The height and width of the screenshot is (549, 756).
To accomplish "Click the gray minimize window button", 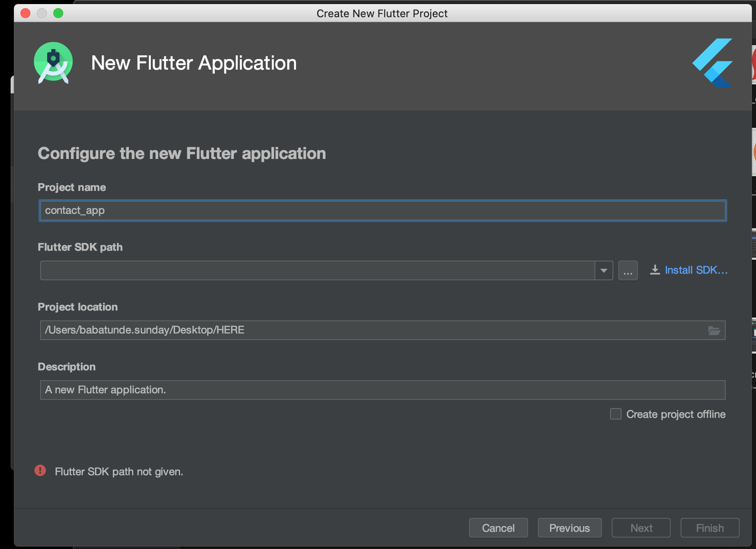I will (x=42, y=13).
